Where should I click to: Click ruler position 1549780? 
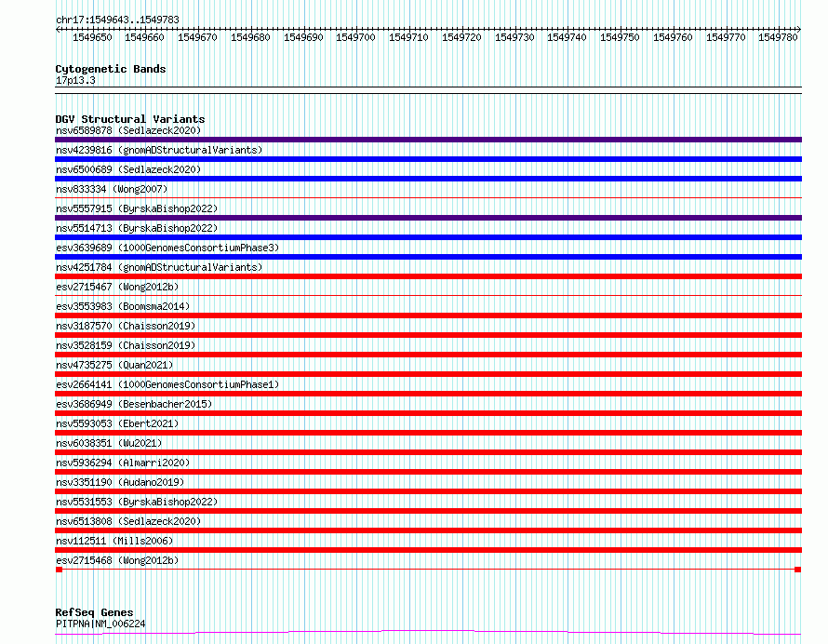pyautogui.click(x=778, y=37)
